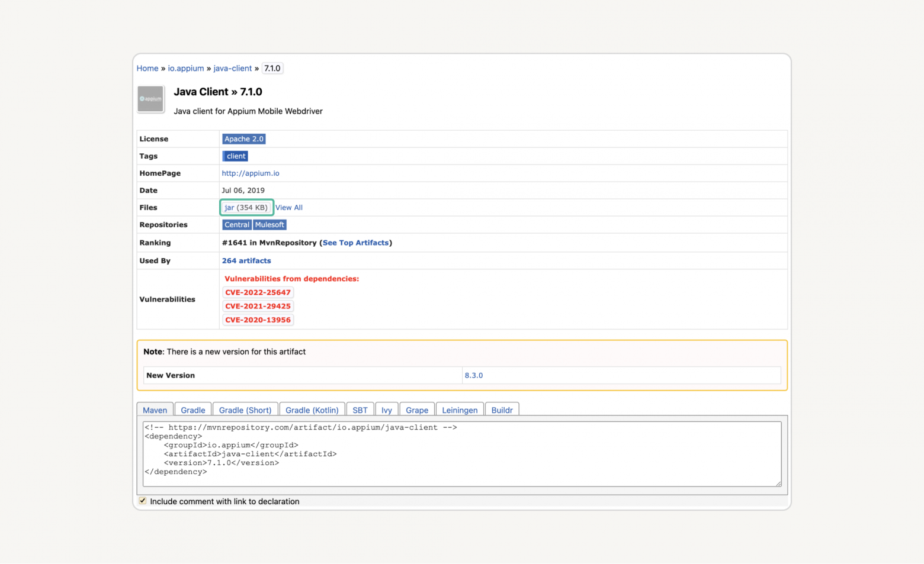Click the date Jul 06, 2019
The height and width of the screenshot is (564, 924).
[x=243, y=191]
